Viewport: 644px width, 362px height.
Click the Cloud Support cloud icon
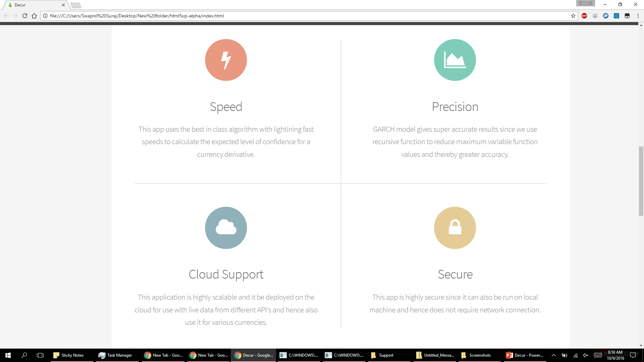click(x=226, y=228)
